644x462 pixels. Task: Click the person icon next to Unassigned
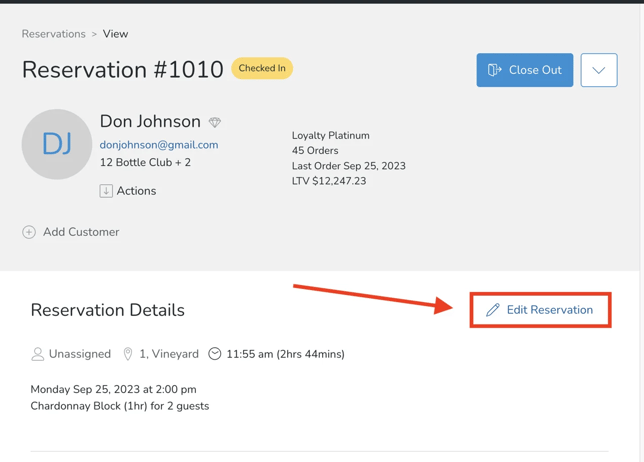tap(37, 354)
